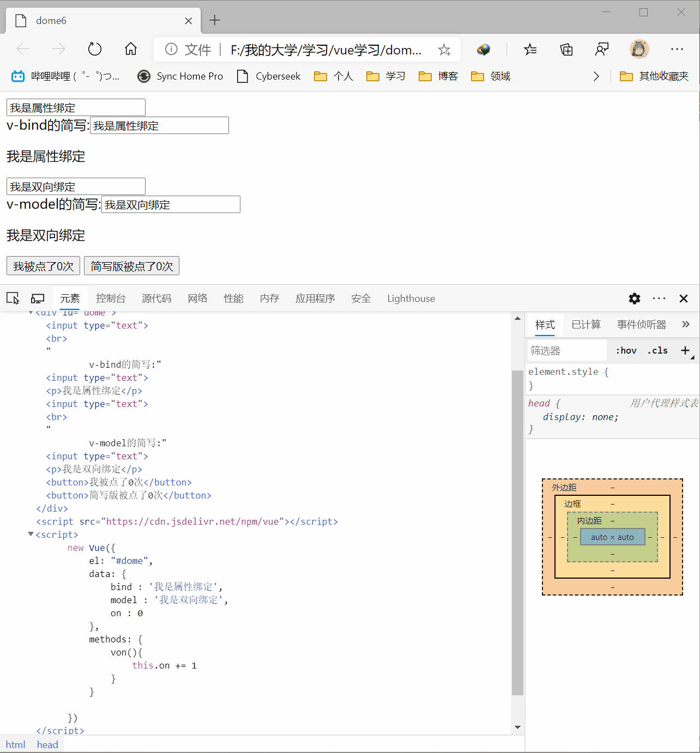Click the user profile avatar
Screen dimensions: 700x753
(639, 50)
